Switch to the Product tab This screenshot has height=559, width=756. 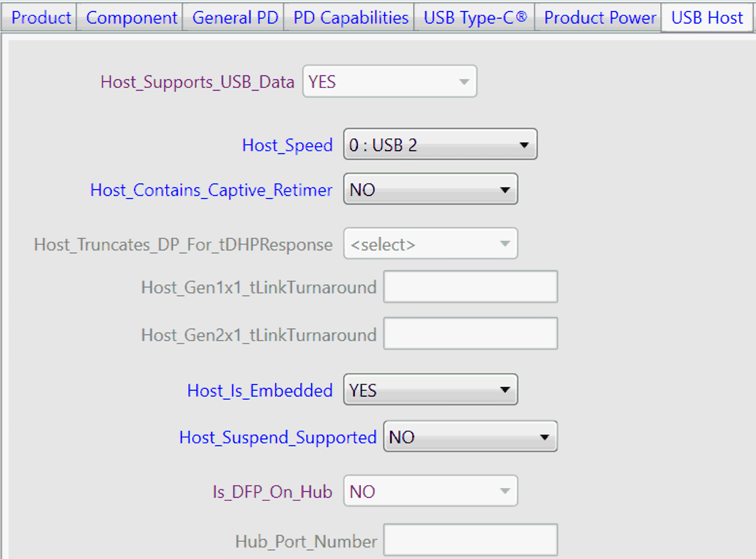click(x=40, y=17)
